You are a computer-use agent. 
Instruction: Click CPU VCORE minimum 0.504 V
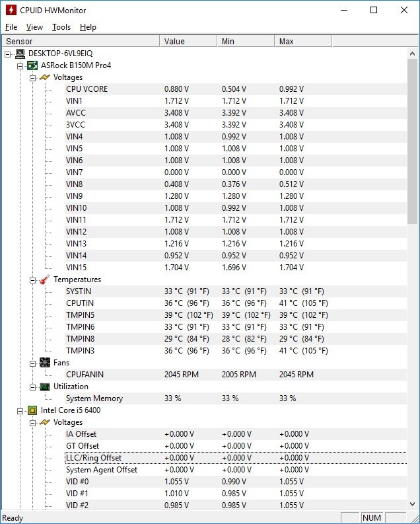[x=234, y=89]
